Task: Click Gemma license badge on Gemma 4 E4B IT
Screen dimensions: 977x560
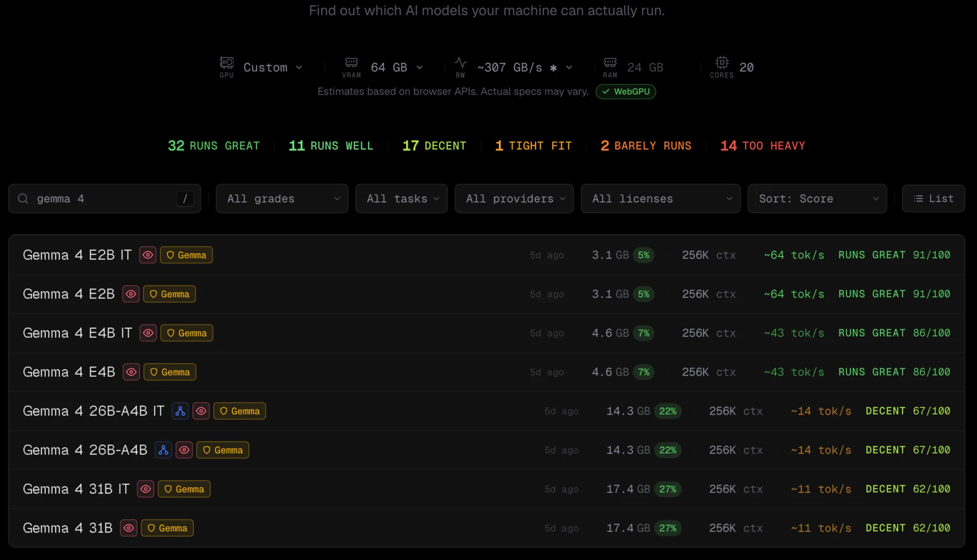Action: click(187, 333)
